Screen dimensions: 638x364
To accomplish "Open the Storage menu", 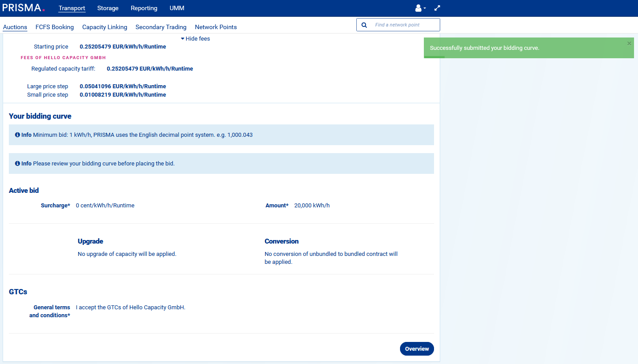I will [x=108, y=8].
